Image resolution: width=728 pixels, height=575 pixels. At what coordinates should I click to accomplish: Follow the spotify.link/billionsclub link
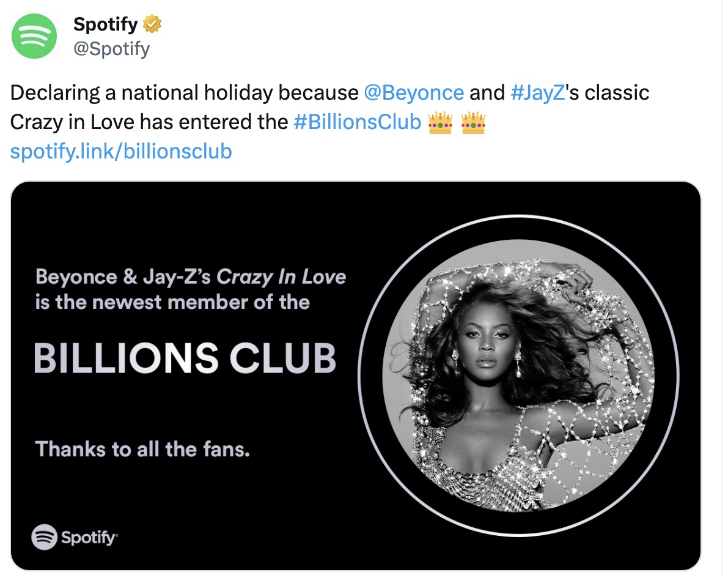[x=121, y=151]
